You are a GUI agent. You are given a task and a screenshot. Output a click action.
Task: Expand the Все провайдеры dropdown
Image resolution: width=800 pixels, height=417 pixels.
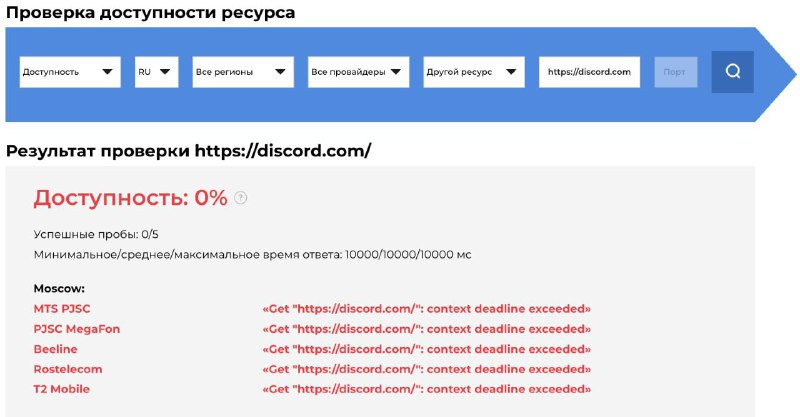coord(359,72)
